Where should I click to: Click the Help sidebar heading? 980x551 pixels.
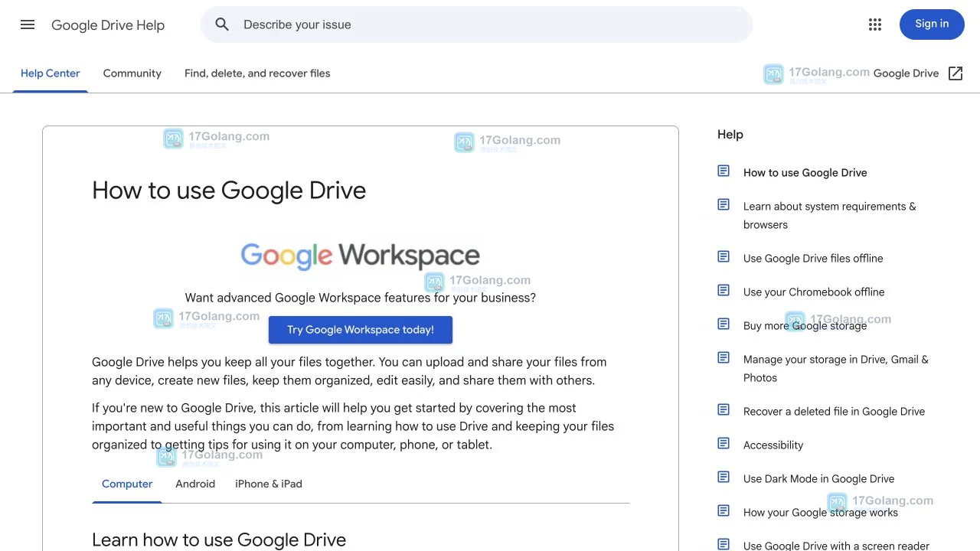click(730, 135)
